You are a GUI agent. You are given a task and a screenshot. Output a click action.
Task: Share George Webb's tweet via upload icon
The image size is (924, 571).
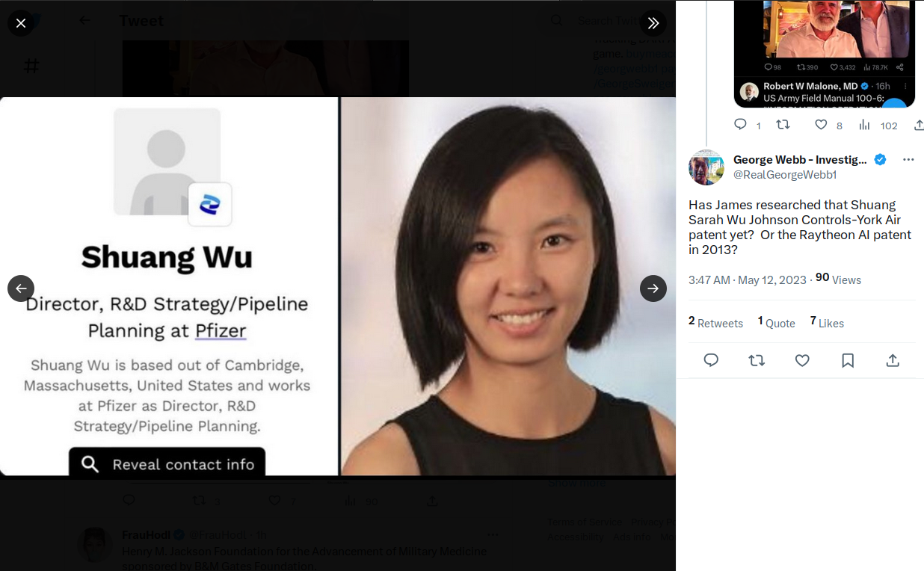893,361
